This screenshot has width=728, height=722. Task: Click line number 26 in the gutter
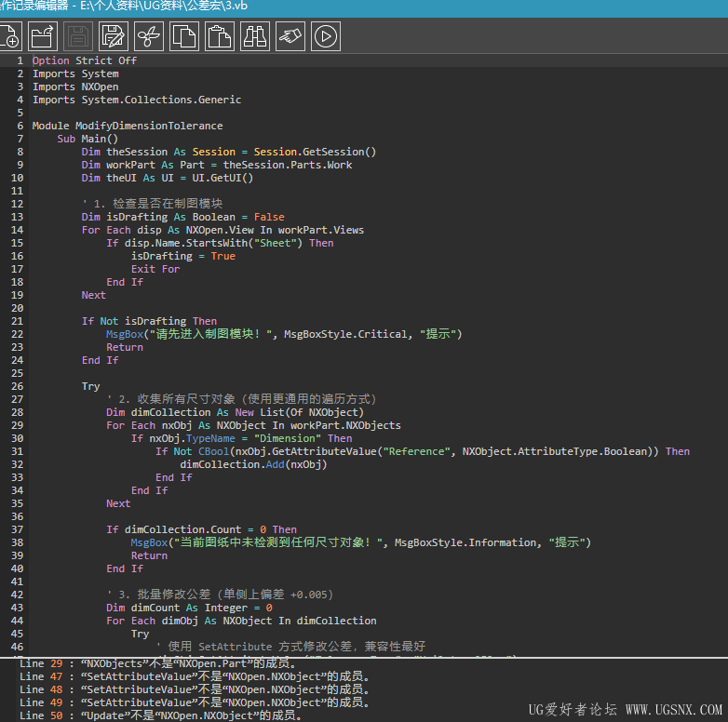point(17,386)
